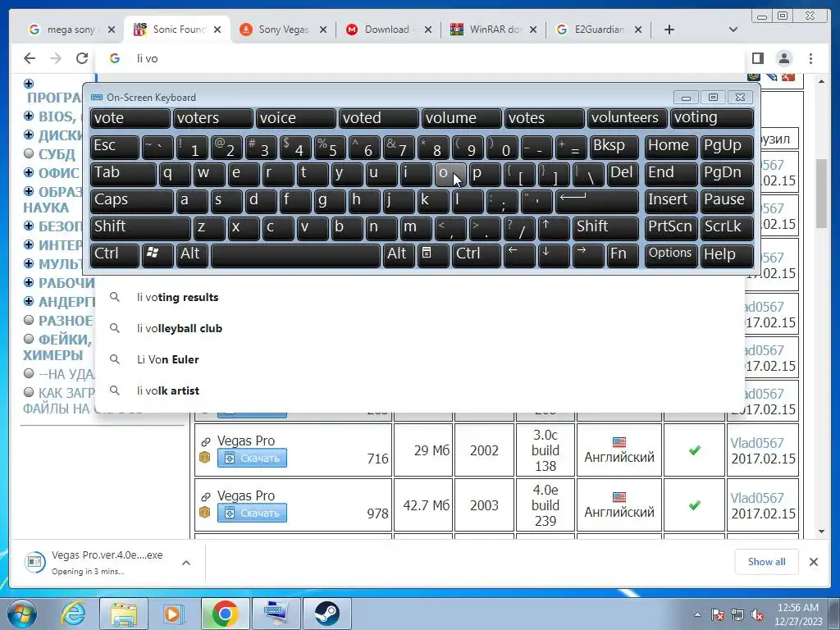Close the WinRAR download tab
This screenshot has width=840, height=630.
point(533,30)
